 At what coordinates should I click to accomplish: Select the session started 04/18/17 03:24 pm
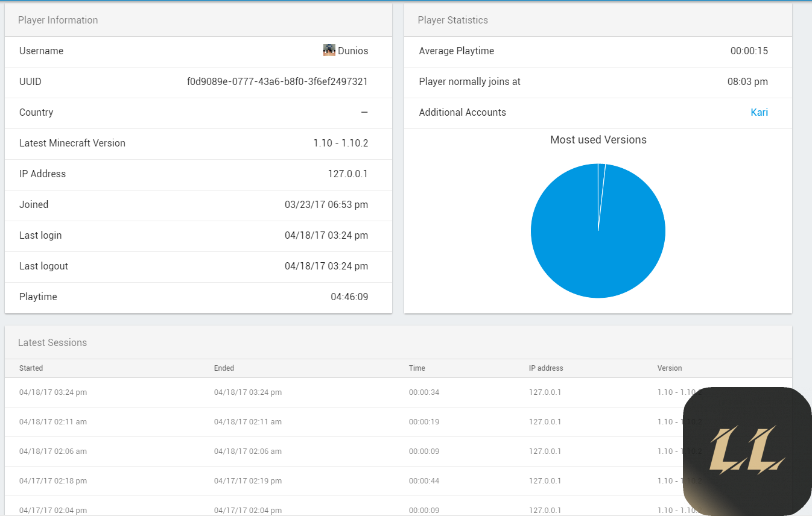(x=53, y=392)
